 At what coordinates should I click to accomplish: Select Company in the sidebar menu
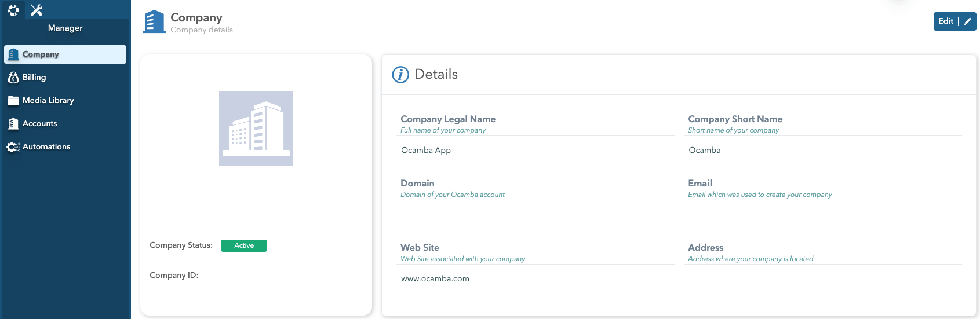click(41, 54)
